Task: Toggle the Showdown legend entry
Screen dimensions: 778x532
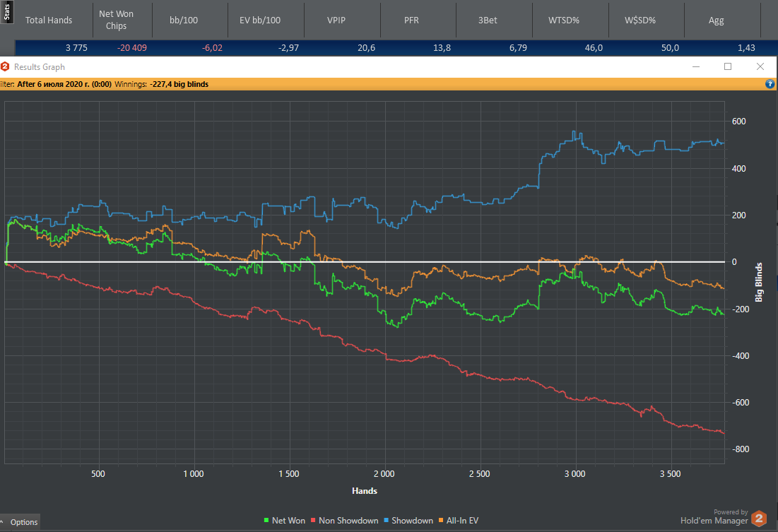Action: tap(408, 521)
